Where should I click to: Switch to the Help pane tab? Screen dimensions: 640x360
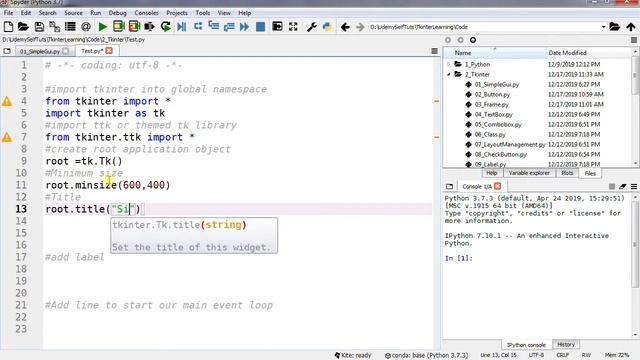point(491,173)
